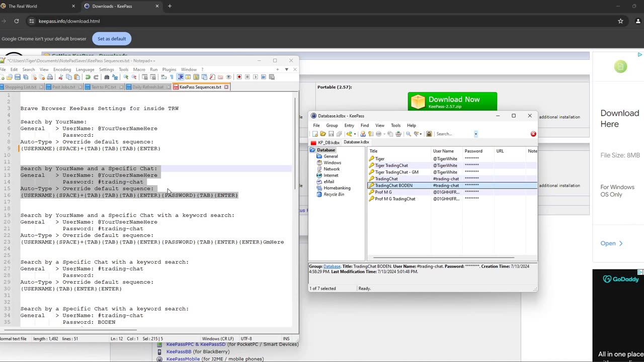The height and width of the screenshot is (362, 644).
Task: Click green Download Now button
Action: [452, 102]
